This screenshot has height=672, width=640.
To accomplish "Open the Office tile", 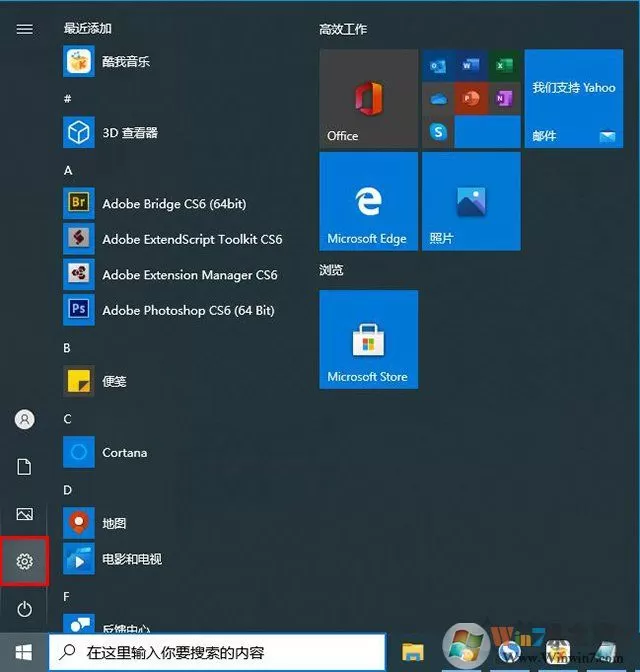I will [369, 99].
